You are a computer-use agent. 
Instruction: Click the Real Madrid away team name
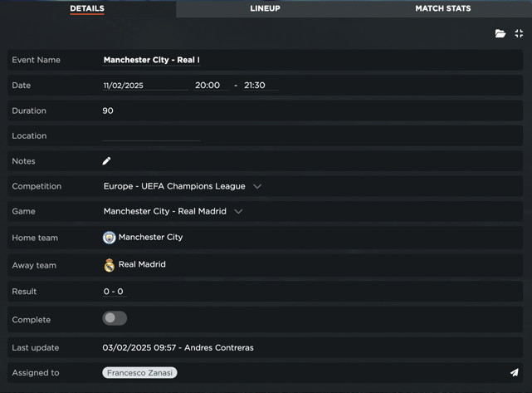(142, 264)
